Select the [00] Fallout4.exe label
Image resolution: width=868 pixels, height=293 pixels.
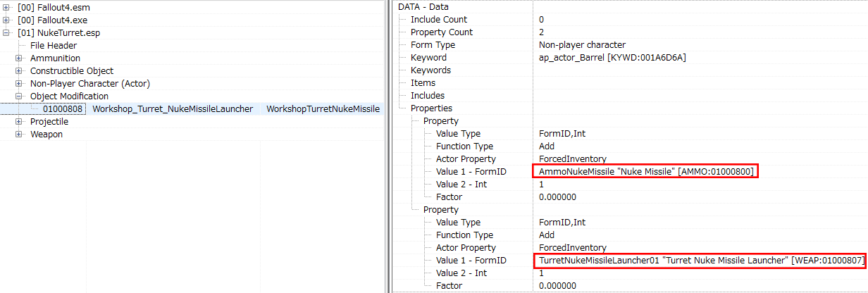click(53, 20)
